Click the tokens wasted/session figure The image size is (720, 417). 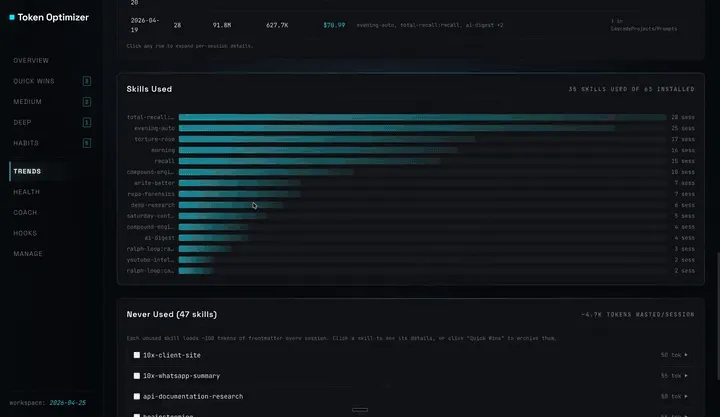coord(638,315)
